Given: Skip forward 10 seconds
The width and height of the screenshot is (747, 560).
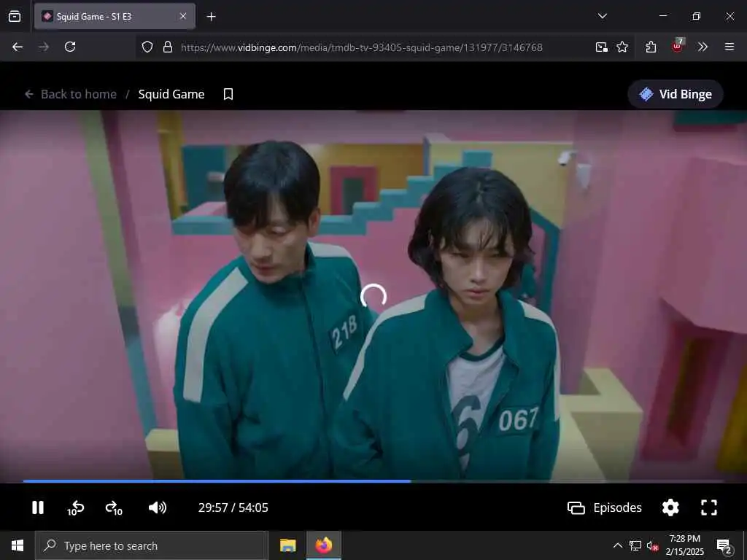Looking at the screenshot, I should [x=114, y=508].
